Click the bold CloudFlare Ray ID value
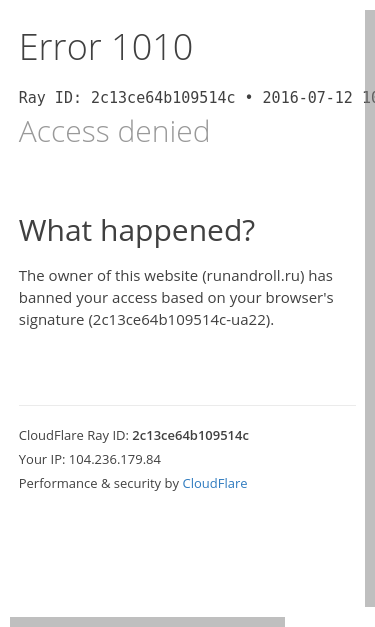This screenshot has width=375, height=627. pyautogui.click(x=190, y=435)
